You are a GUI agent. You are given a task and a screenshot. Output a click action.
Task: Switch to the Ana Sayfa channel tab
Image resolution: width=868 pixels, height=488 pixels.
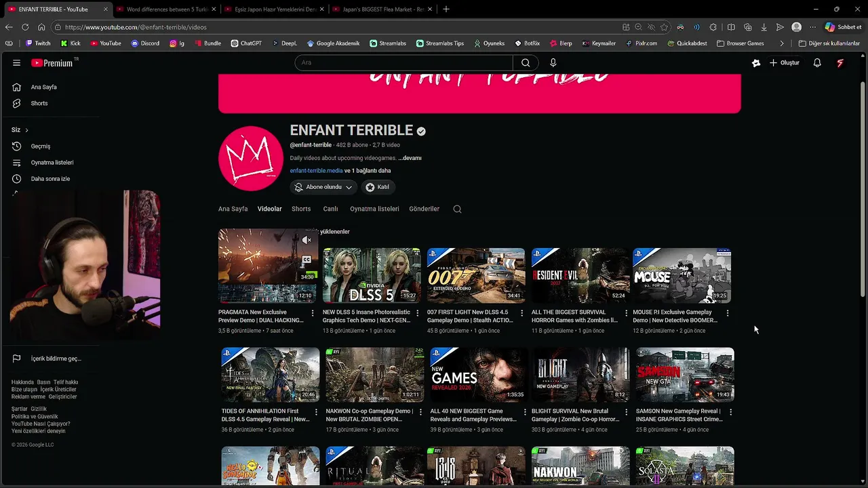click(233, 209)
